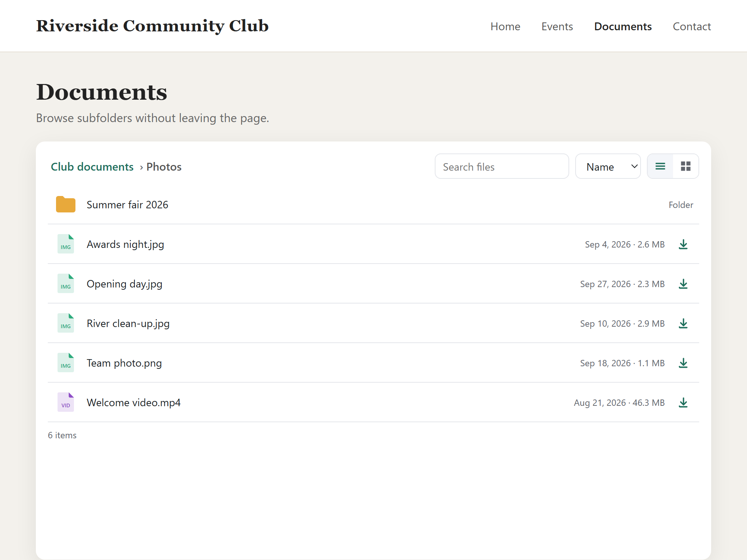Navigate back to Club documents breadcrumb
Viewport: 747px width, 560px height.
pos(92,167)
